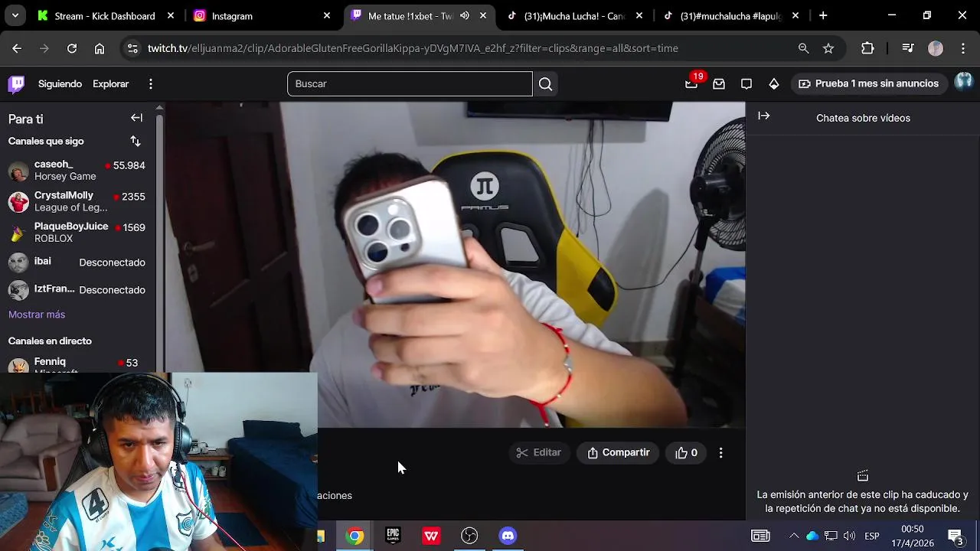Viewport: 980px width, 551px height.
Task: Open the media controls icon in toolbar
Action: pos(908,48)
